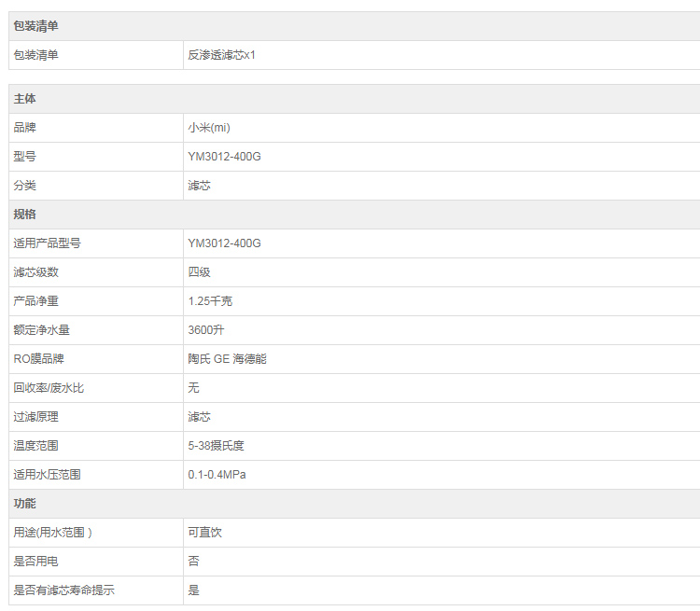Image resolution: width=700 pixels, height=611 pixels.
Task: Click the 分类 row label
Action: click(x=24, y=186)
